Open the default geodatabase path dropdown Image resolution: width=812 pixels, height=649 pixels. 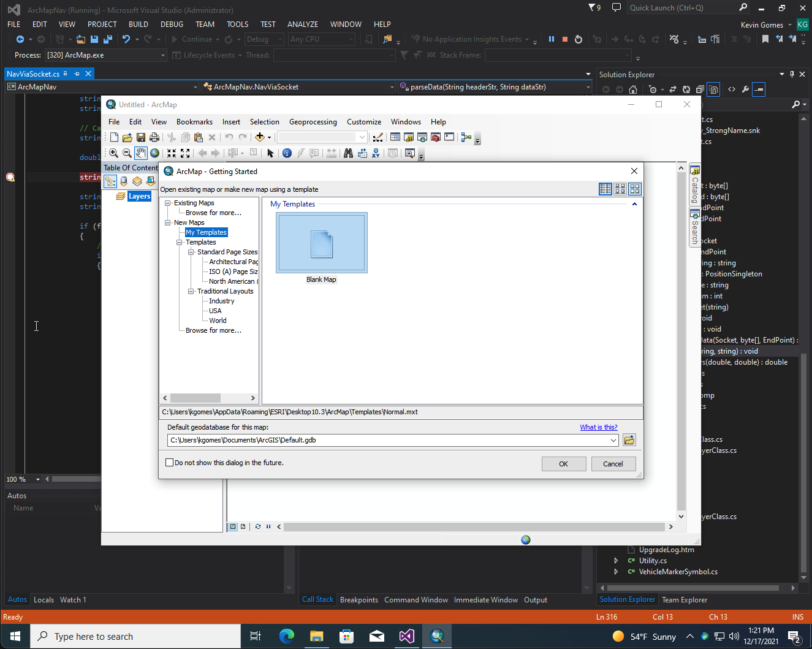coord(613,440)
